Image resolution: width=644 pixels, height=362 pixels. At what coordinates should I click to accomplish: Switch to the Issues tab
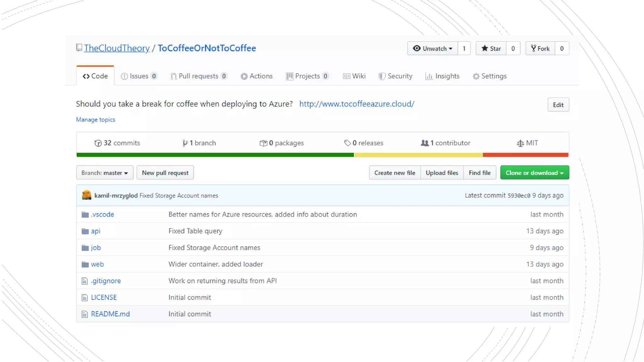pos(138,76)
